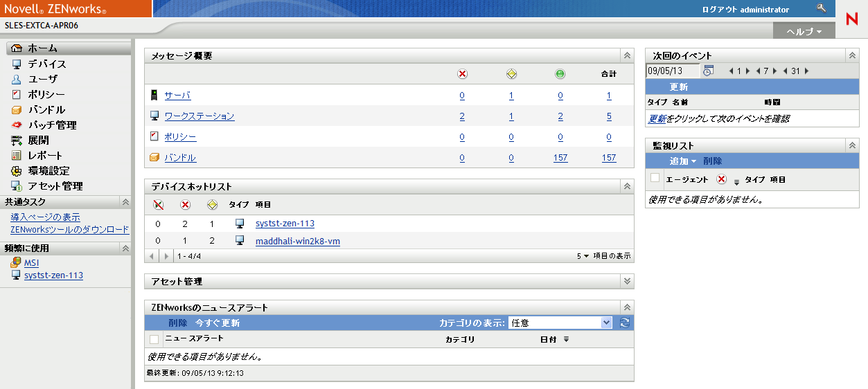Refresh the news alerts with the refresh icon
The width and height of the screenshot is (868, 389).
click(x=625, y=323)
